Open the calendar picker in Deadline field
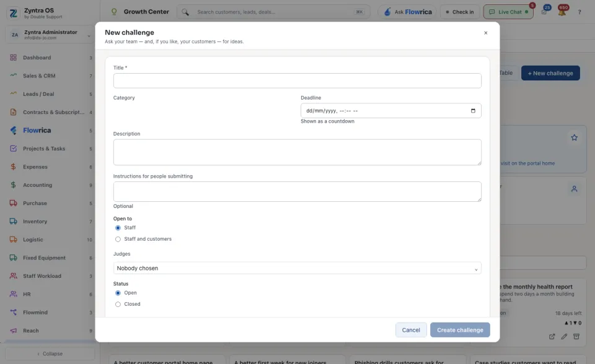 pos(473,111)
